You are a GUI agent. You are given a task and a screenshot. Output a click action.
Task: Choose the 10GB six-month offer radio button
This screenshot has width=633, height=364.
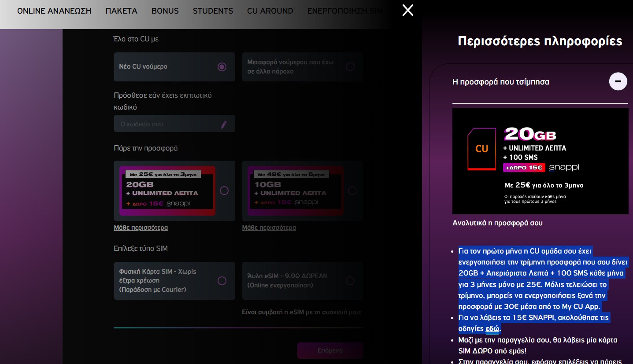[x=352, y=191]
